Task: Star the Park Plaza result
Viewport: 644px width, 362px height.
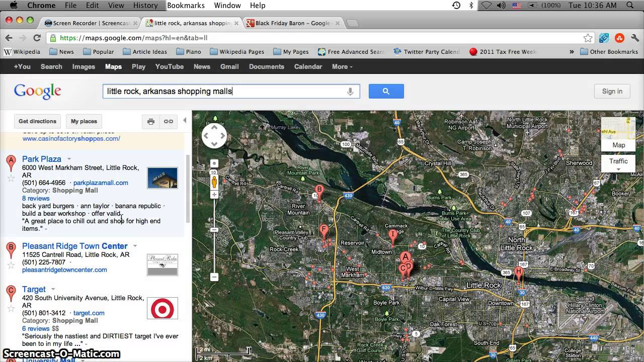Action: [x=11, y=178]
